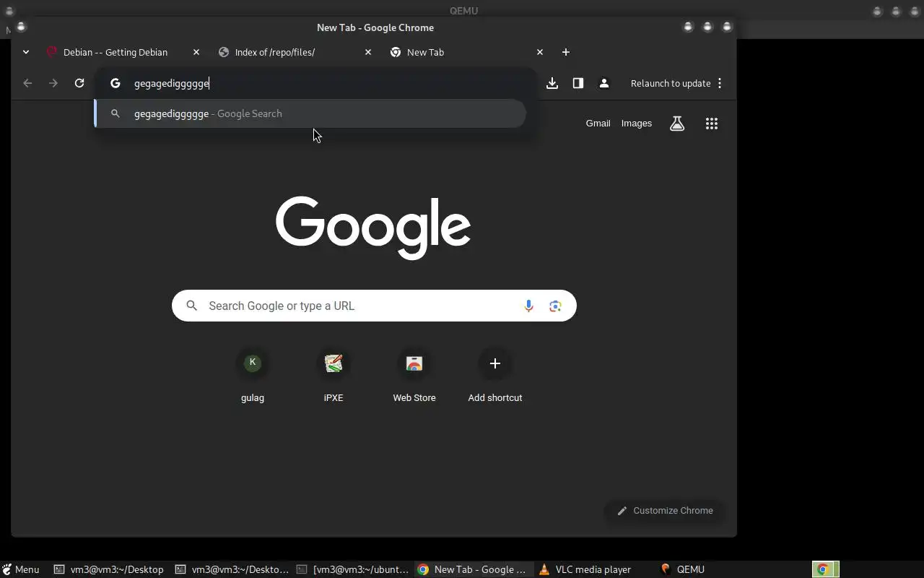Select New Tab - Google taskbar entry
The image size is (924, 578).
473,569
